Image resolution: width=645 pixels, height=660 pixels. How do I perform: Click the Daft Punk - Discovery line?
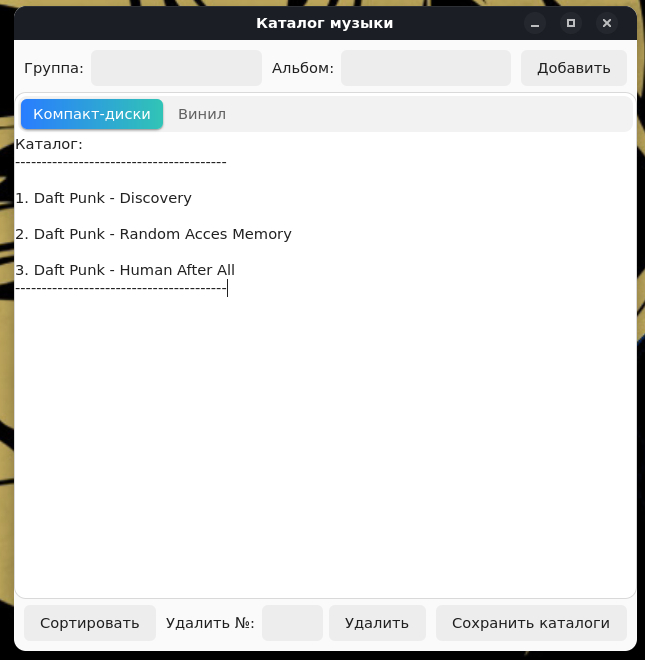point(104,198)
